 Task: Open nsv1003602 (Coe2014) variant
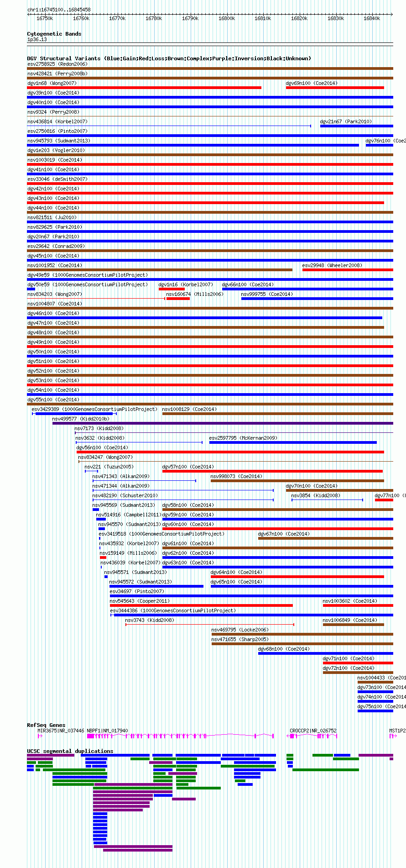(350, 601)
